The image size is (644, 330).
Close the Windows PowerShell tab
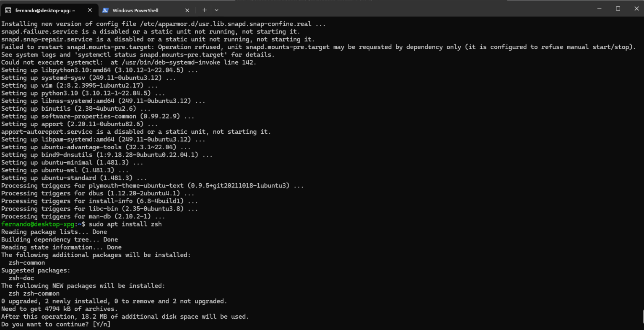[187, 10]
